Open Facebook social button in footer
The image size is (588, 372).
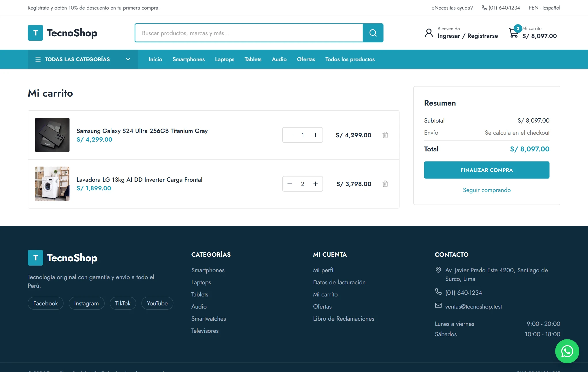point(46,303)
